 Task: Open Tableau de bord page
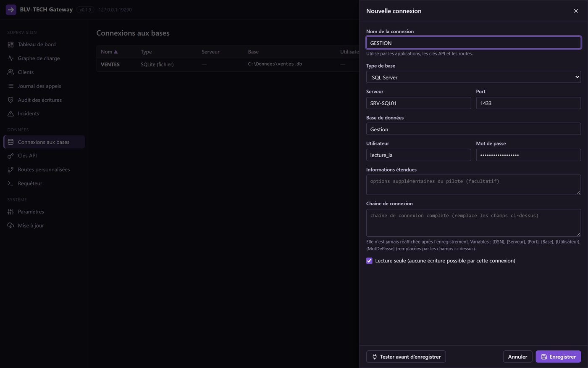click(x=44, y=45)
